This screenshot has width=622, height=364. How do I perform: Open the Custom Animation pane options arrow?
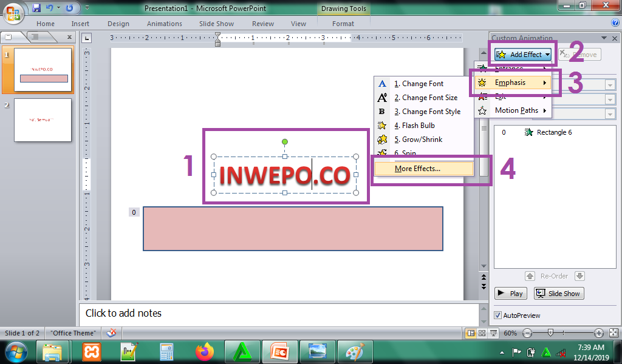pyautogui.click(x=604, y=38)
